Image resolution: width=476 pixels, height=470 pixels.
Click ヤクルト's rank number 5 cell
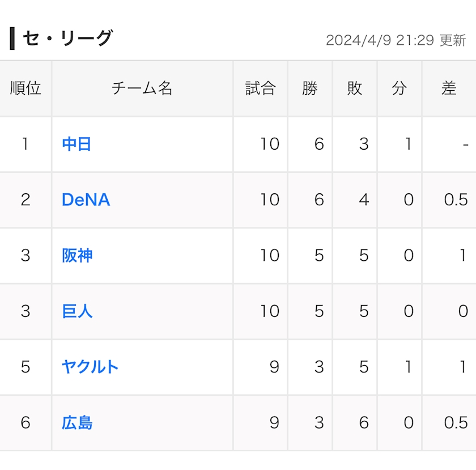tap(25, 366)
